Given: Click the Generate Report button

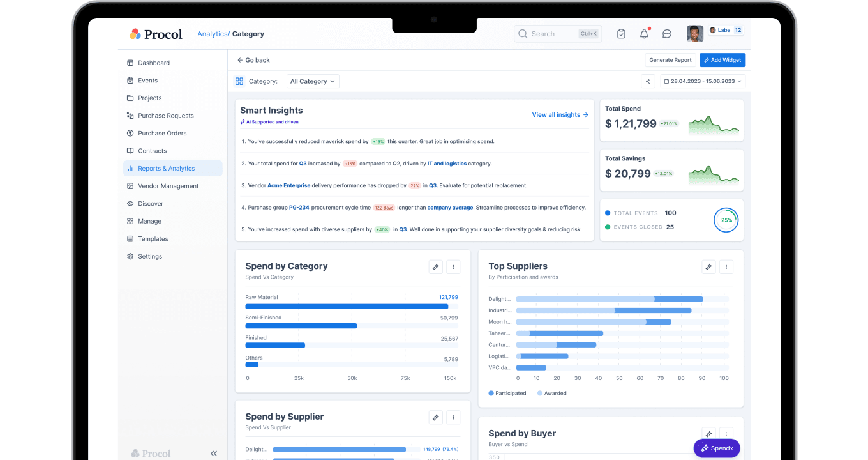Looking at the screenshot, I should 670,59.
